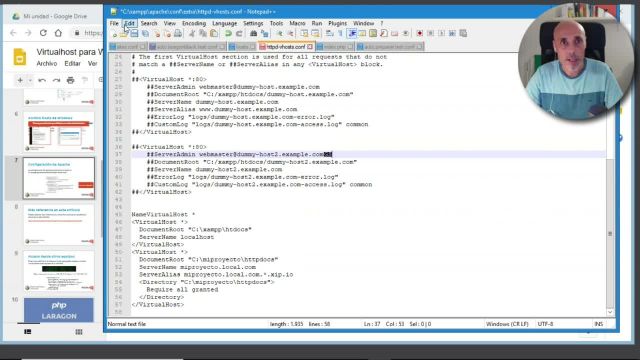The image size is (640, 360).
Task: Open the File menu in Notepad++
Action: click(114, 24)
